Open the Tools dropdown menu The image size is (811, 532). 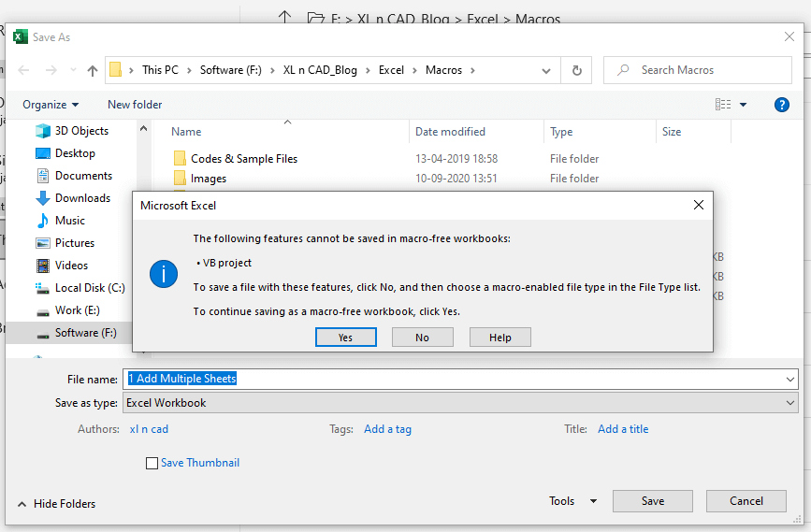573,501
